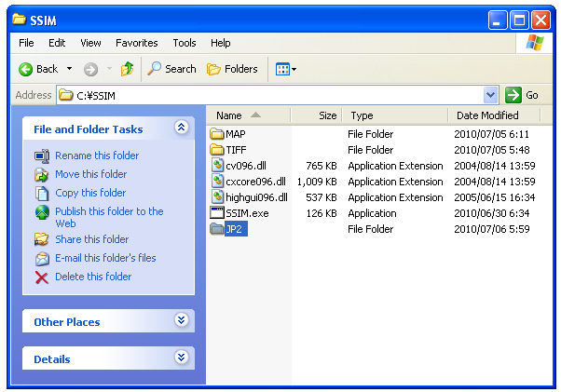Click the Search magnifier icon

pyautogui.click(x=154, y=69)
